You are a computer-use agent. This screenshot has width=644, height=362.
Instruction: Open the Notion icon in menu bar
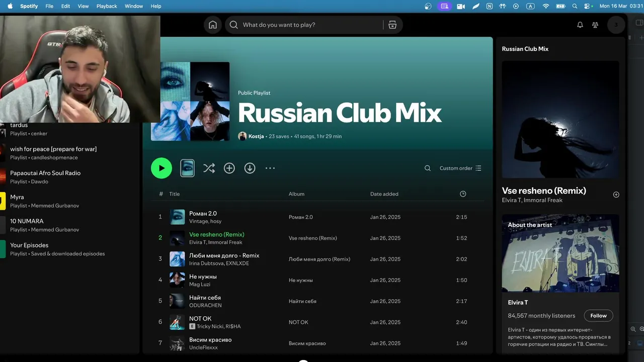click(490, 6)
